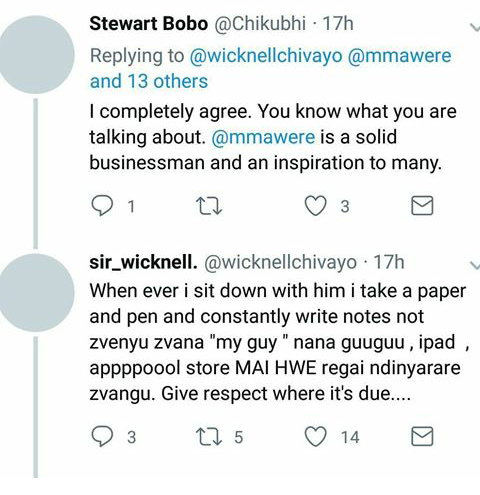
Task: Open sir_wicknell tweet 17h timestamp
Action: pos(389,262)
